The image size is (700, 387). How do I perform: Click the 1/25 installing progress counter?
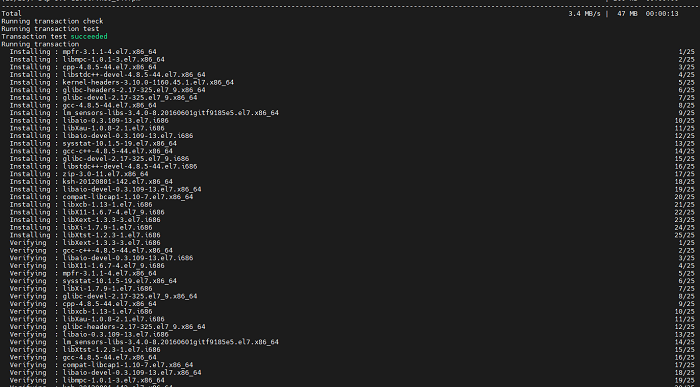(x=687, y=52)
